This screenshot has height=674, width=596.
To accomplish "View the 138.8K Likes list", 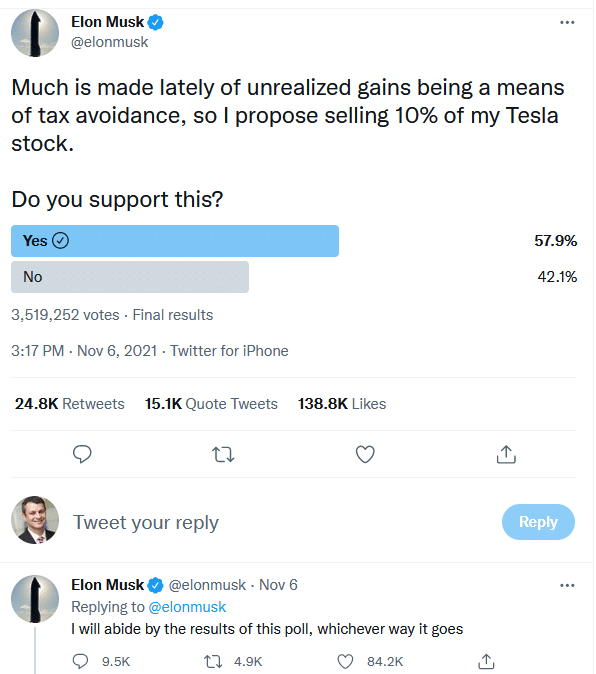I will 342,404.
